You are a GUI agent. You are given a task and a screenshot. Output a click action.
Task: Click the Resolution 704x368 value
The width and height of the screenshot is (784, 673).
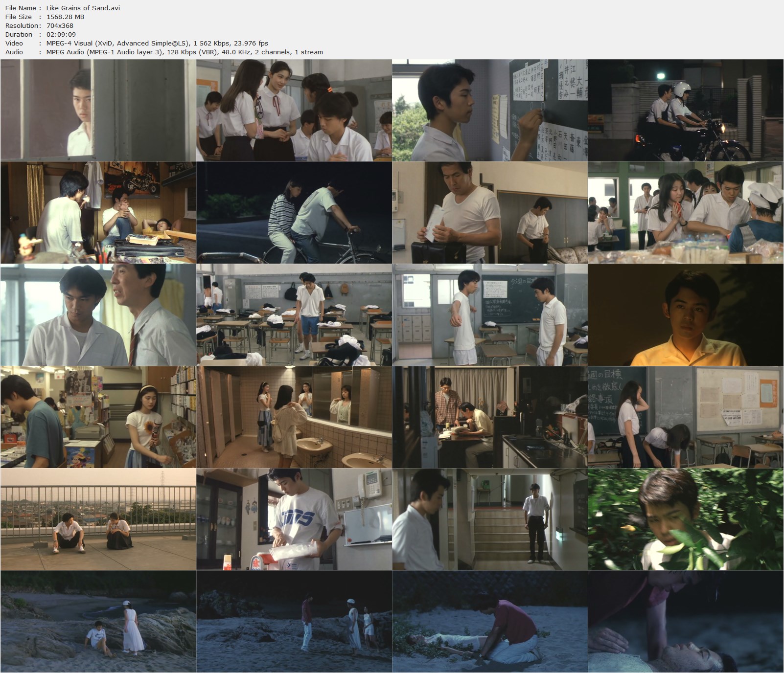(x=59, y=25)
